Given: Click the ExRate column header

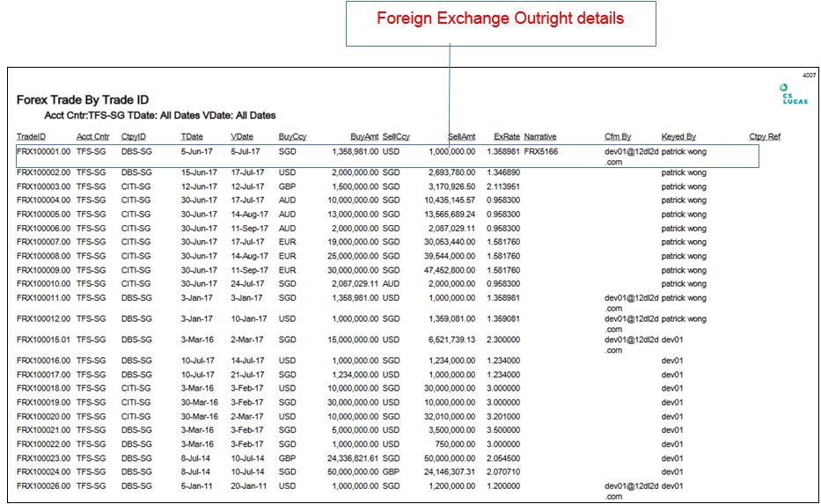Looking at the screenshot, I should click(507, 137).
